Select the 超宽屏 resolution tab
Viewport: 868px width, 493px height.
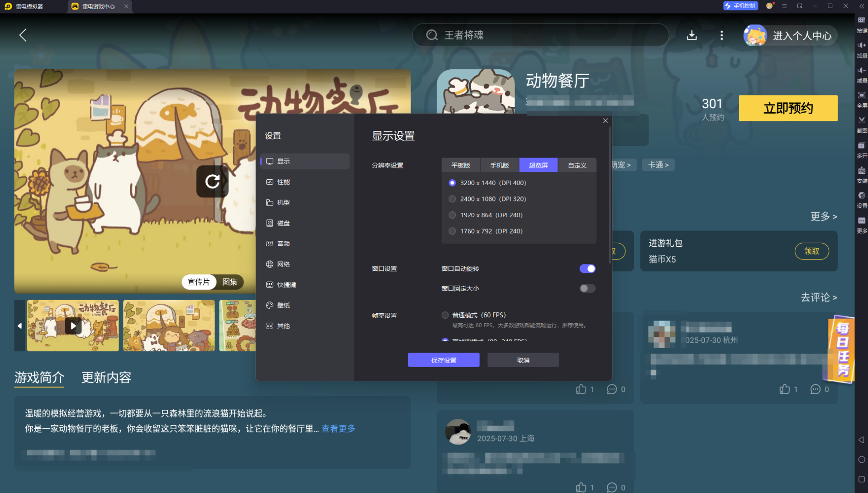click(539, 165)
